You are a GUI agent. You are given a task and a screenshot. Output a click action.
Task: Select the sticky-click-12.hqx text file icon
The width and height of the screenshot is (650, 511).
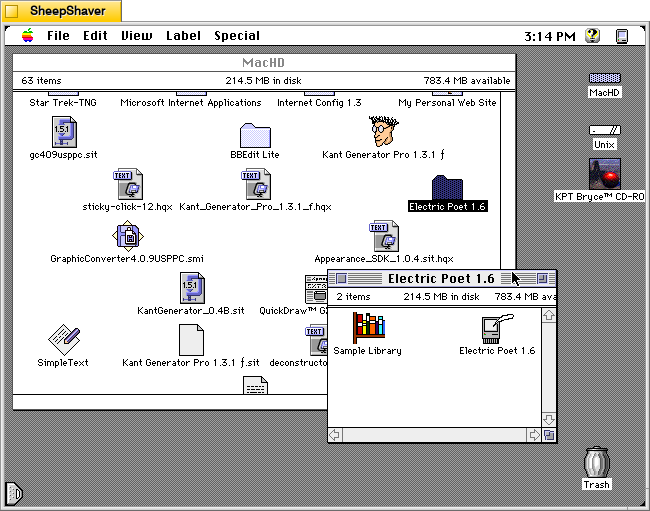click(128, 184)
